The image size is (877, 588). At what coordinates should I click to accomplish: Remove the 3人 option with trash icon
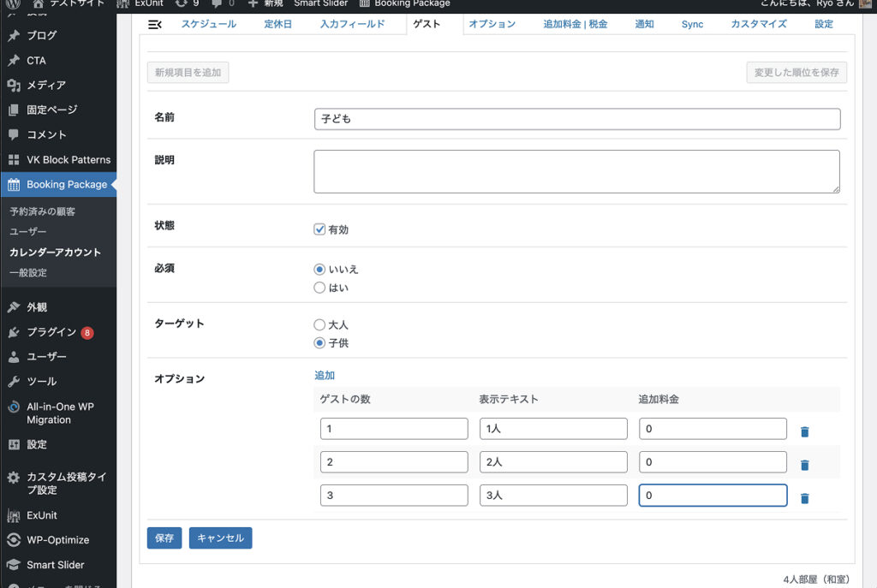pyautogui.click(x=804, y=498)
